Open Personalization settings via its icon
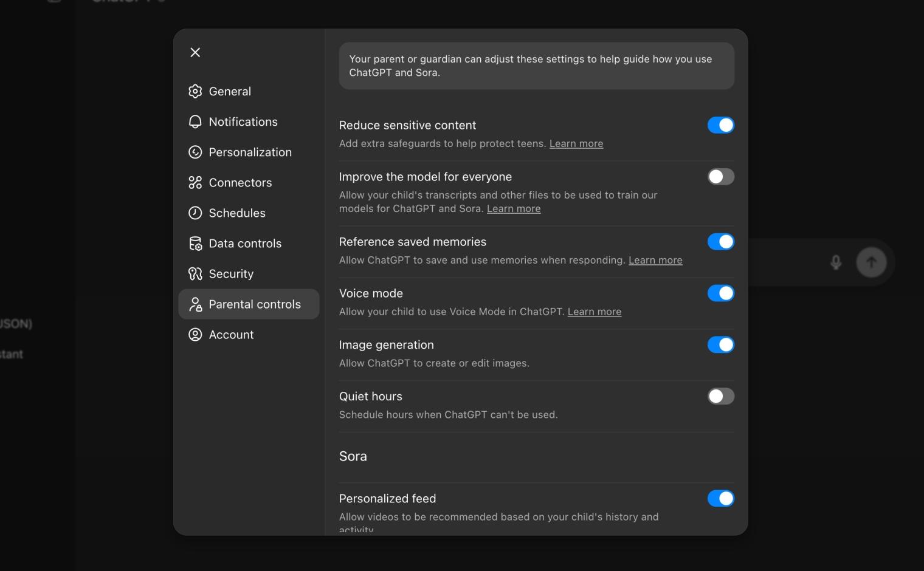Screen dimensions: 924x571 click(x=195, y=152)
